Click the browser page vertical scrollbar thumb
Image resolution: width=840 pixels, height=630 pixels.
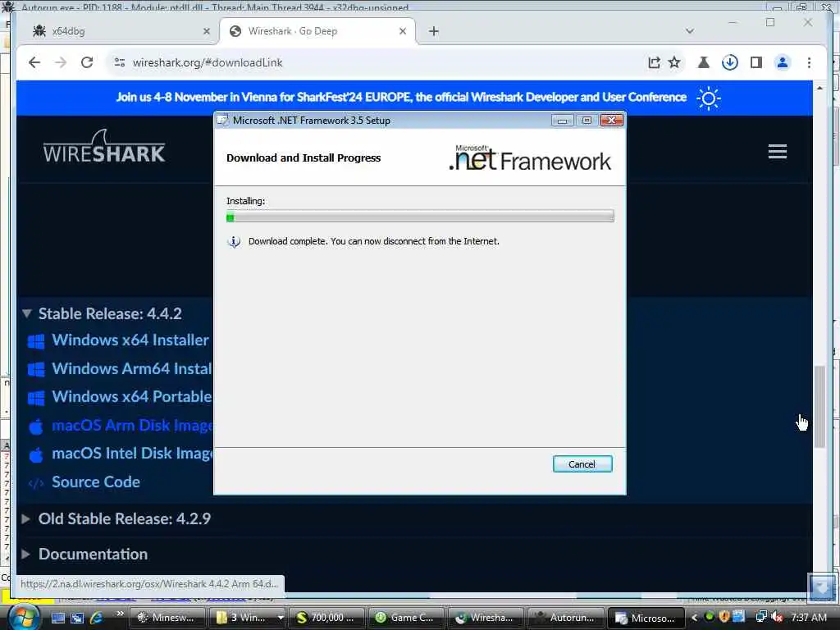pos(819,407)
